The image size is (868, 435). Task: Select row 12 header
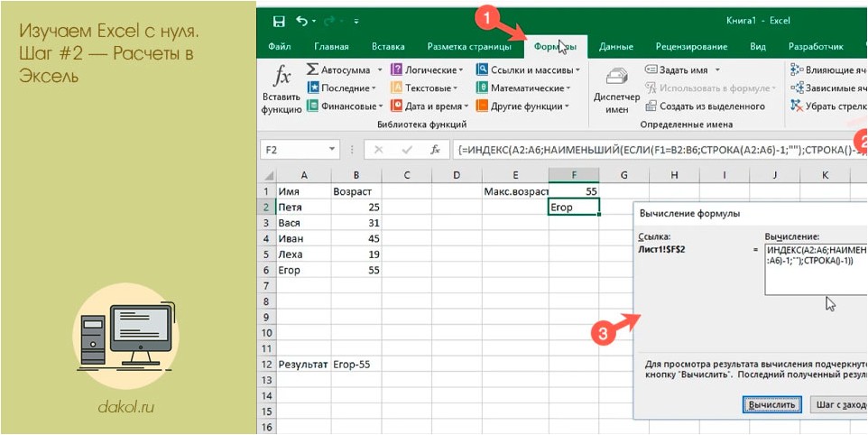pos(267,365)
